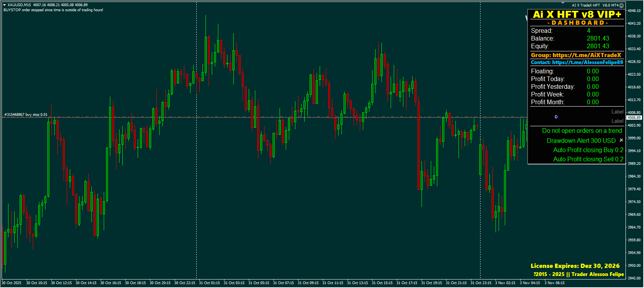Click the EA smiley face icon

point(621,5)
